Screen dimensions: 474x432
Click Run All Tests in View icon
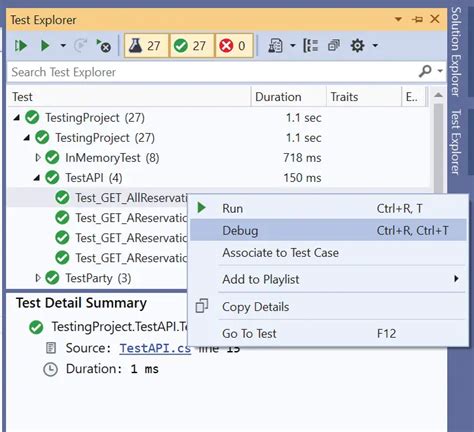coord(21,46)
